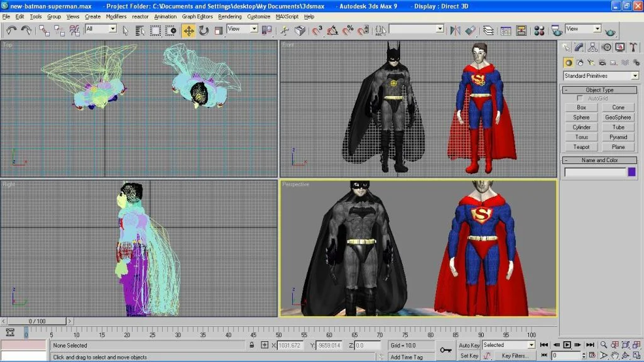Open the key mode Selected dropdown
This screenshot has width=644, height=362.
508,345
